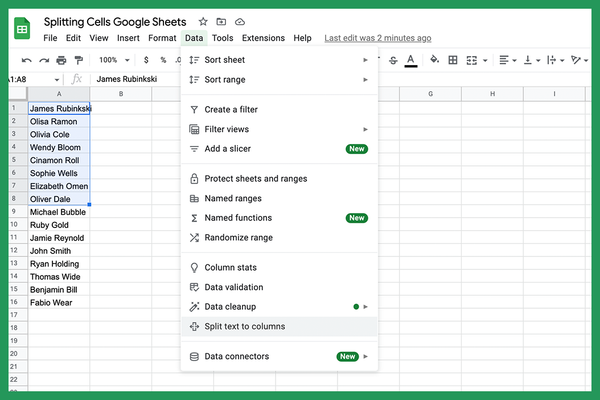600x400 pixels.
Task: Select cell containing Ruby Gold
Action: click(59, 225)
